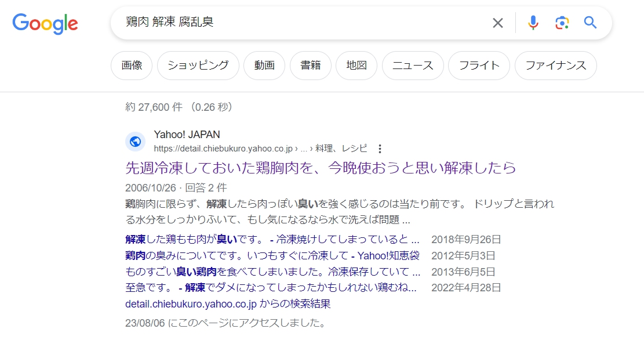Switch to フライト filter tab
This screenshot has height=347, width=644.
tap(479, 66)
